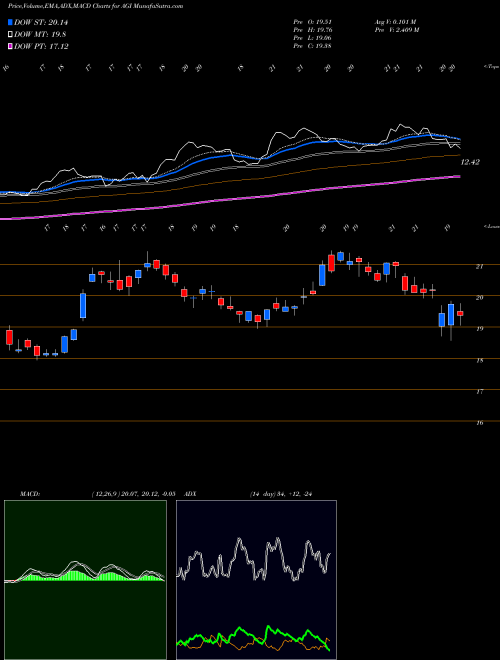This screenshot has width=500, height=660.
Task: Click the '<Tops' label at right edge
Action: coord(491,67)
